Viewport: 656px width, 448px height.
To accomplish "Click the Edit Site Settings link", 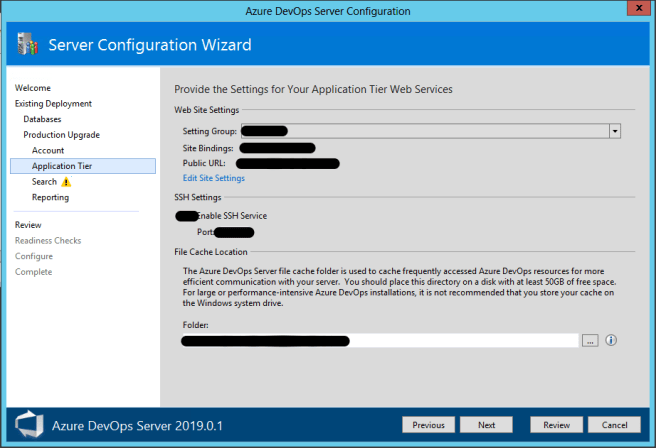I will click(213, 178).
